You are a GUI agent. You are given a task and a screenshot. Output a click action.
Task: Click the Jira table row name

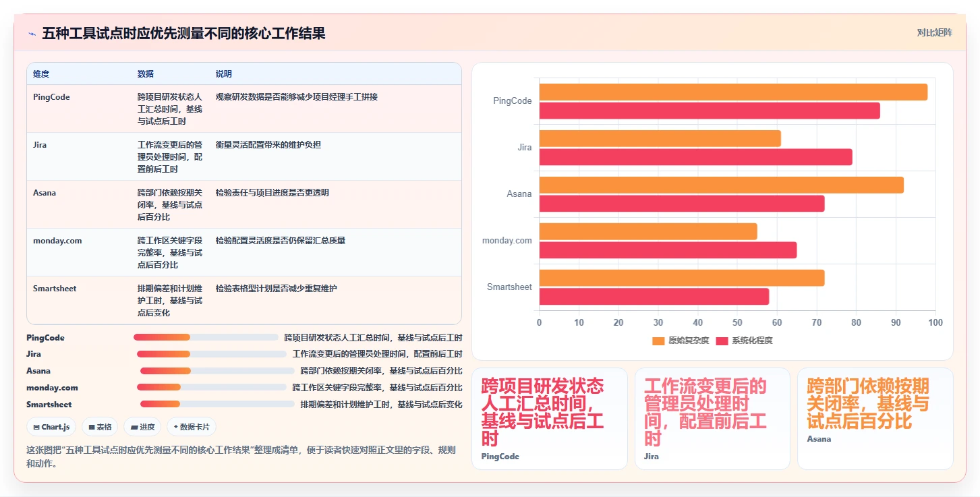click(40, 145)
